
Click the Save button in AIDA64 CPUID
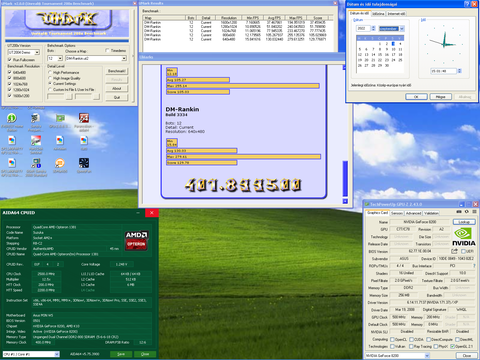(x=121, y=354)
